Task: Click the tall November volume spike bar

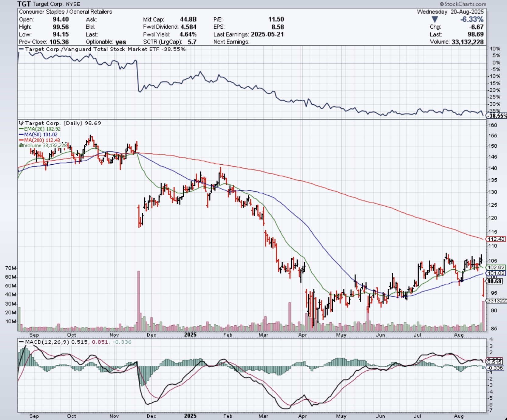Action: (139, 301)
